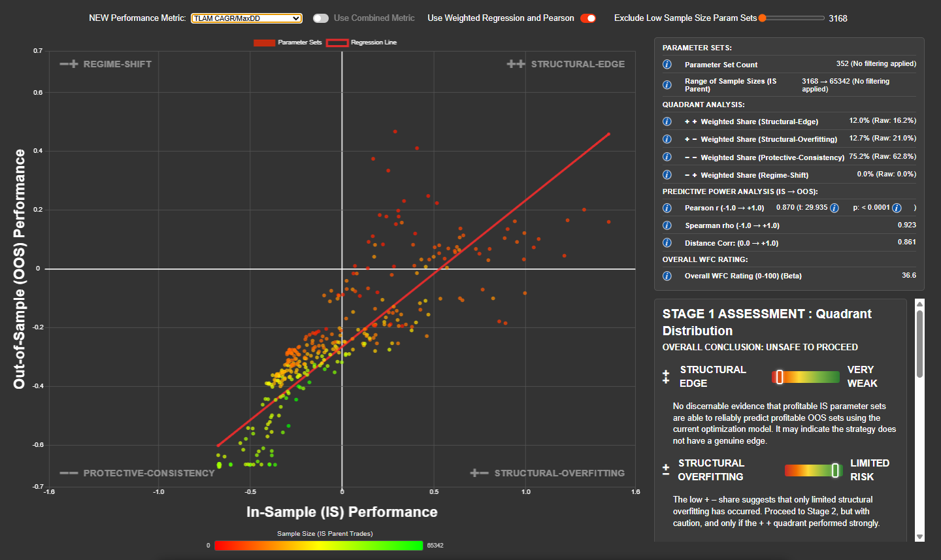The image size is (941, 560).
Task: Click info icon for Structural-Overfitting weighted share
Action: coord(667,139)
